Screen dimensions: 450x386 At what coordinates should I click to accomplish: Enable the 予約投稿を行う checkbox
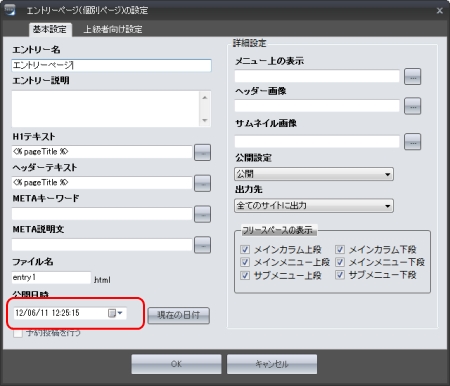click(18, 333)
